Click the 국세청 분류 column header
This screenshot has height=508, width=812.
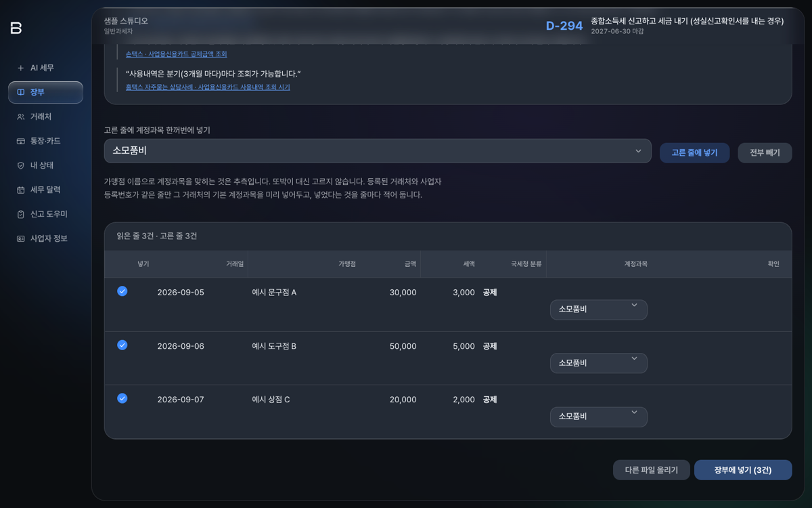[526, 264]
